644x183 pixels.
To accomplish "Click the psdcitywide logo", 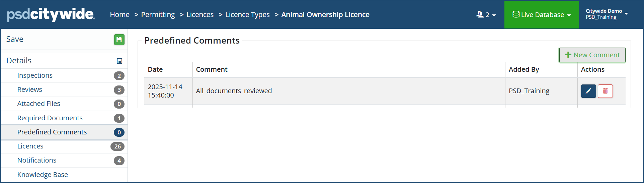I will point(51,14).
